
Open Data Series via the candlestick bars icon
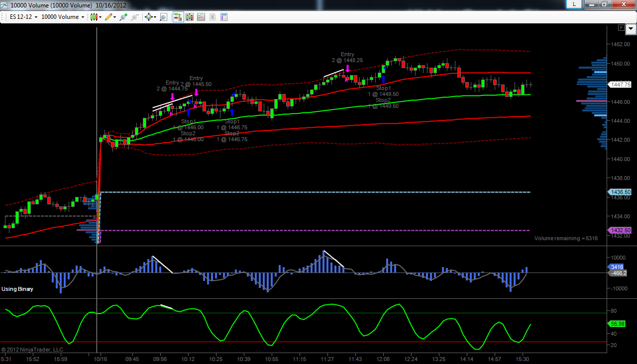click(190, 17)
